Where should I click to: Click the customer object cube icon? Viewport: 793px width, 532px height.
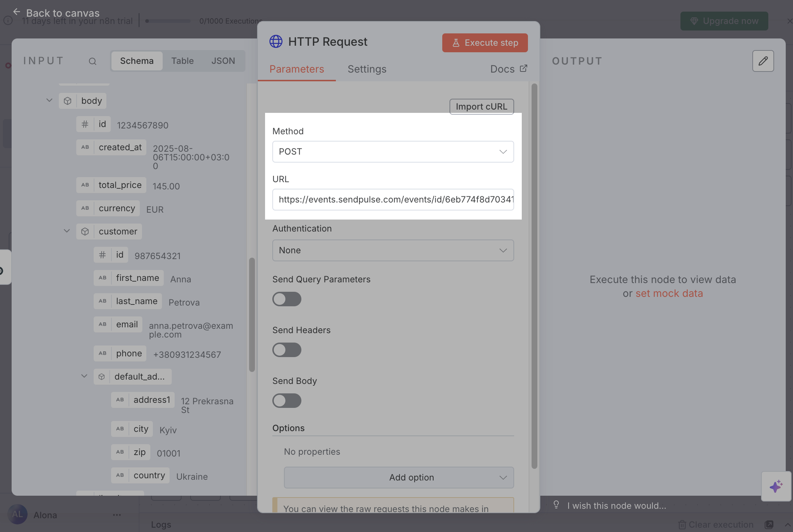click(85, 232)
